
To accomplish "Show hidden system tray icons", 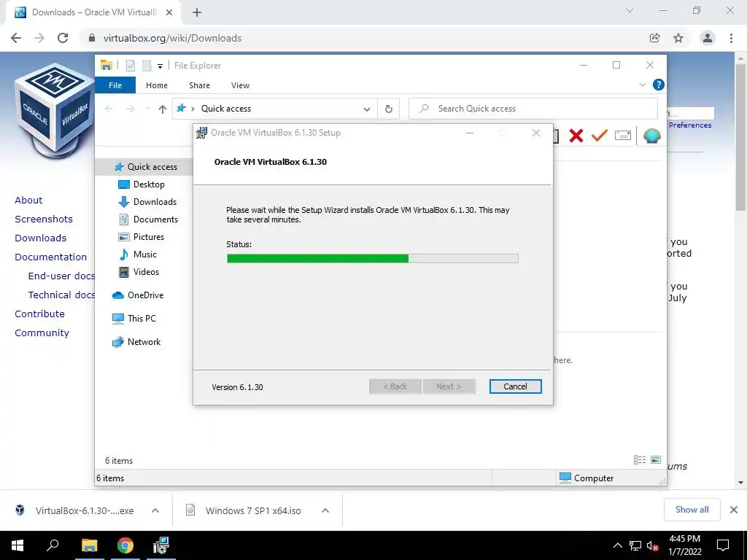I will click(x=617, y=545).
